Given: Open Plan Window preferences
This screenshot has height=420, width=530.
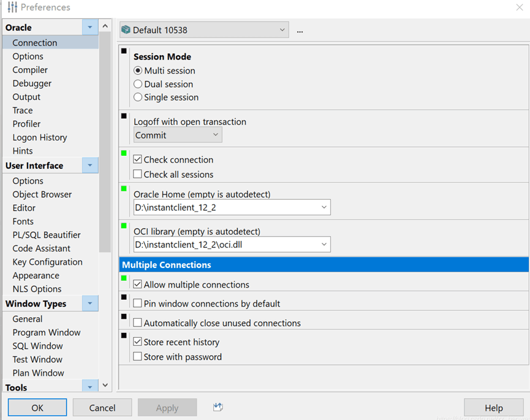Looking at the screenshot, I should (39, 373).
